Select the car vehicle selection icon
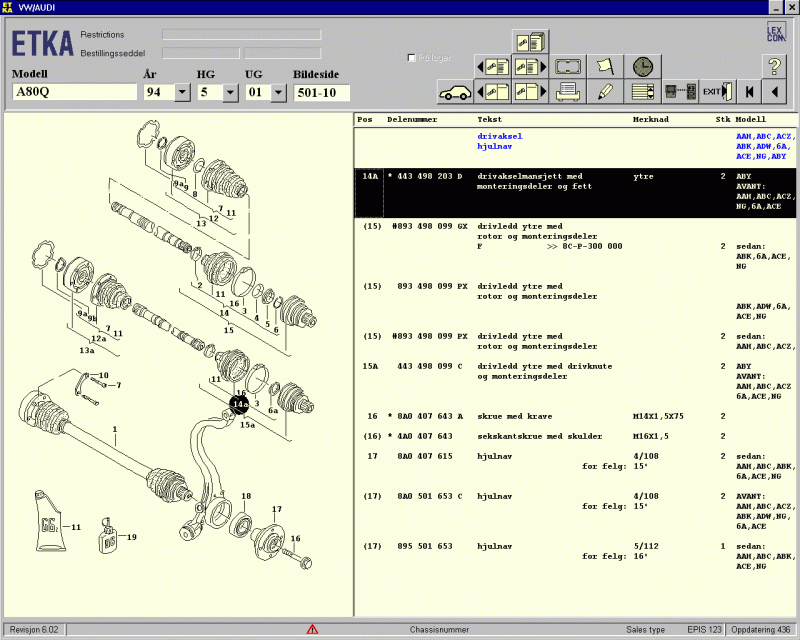This screenshot has height=640, width=800. pos(456,90)
